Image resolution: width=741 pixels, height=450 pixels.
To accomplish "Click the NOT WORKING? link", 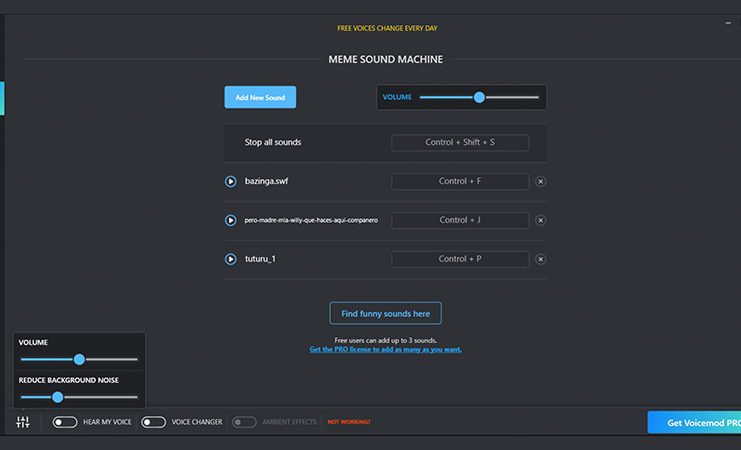I will 349,422.
